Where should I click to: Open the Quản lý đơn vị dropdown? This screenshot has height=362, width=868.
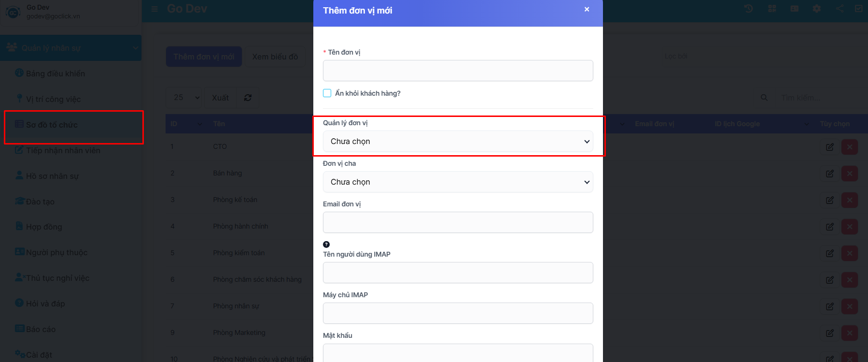[x=458, y=142]
